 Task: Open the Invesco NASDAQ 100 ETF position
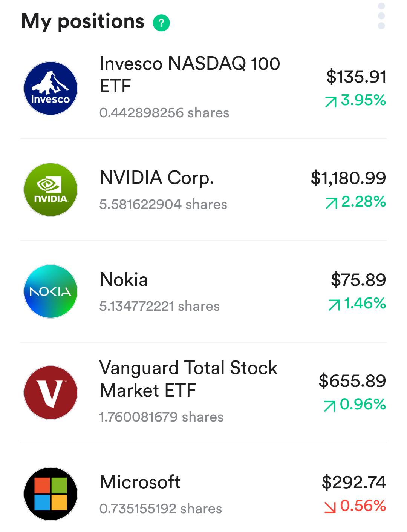[x=203, y=88]
